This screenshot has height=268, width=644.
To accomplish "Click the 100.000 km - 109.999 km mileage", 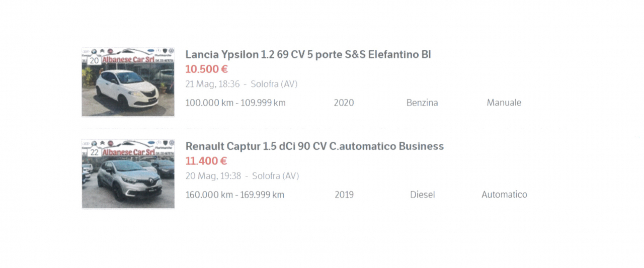I will [235, 103].
